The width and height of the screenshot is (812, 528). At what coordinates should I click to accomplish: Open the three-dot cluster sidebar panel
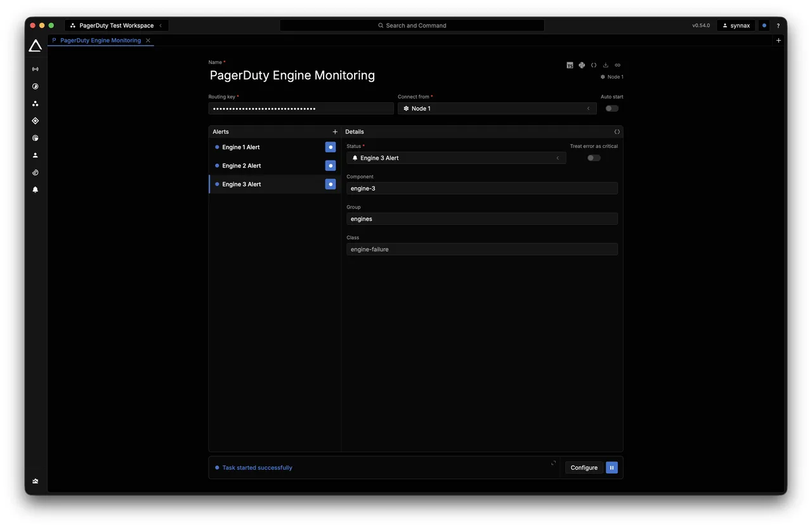click(36, 103)
